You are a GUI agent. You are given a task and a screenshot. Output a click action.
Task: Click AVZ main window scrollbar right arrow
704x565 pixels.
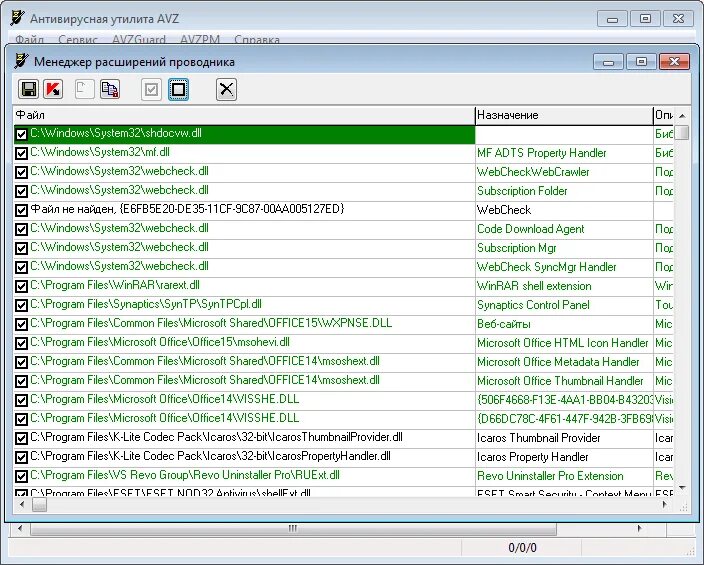639,529
